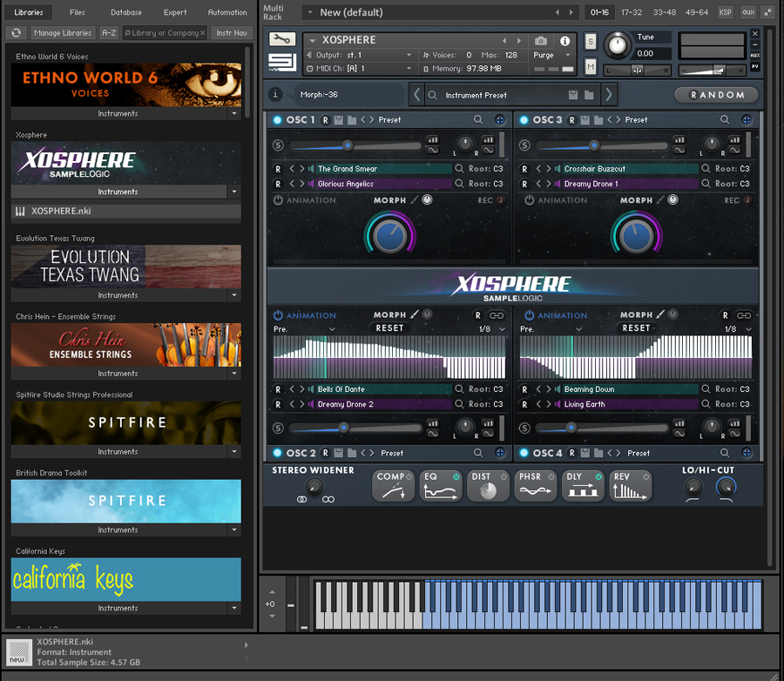Open the COMP effect module
Image resolution: width=784 pixels, height=681 pixels.
pyautogui.click(x=394, y=486)
